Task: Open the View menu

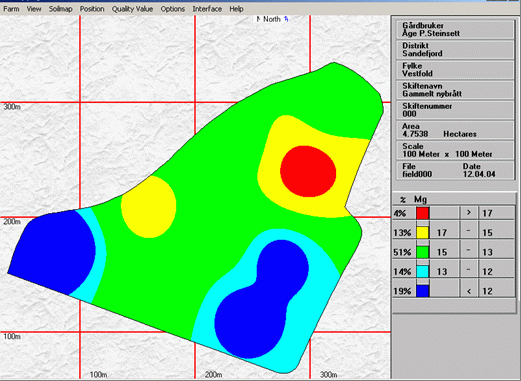Action: click(x=34, y=9)
